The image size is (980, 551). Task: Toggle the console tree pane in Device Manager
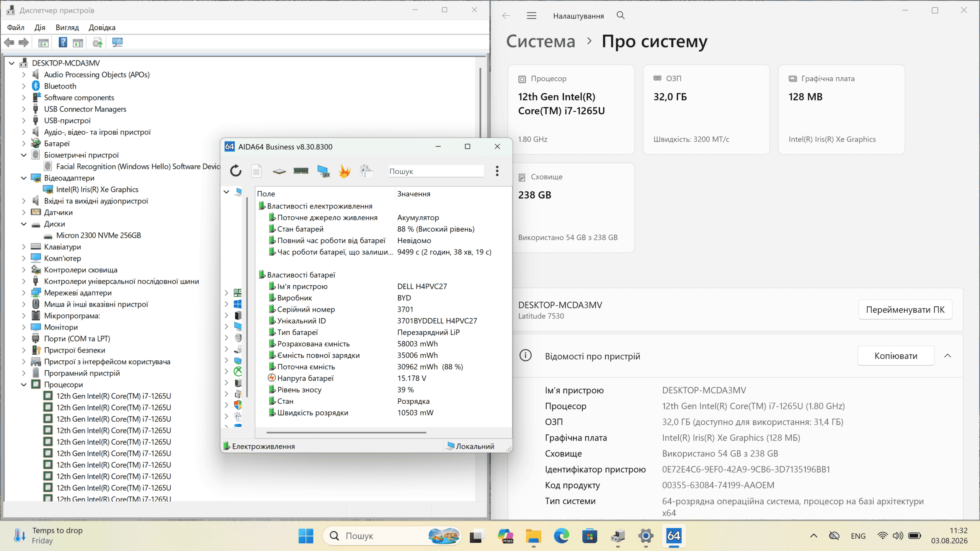point(43,42)
